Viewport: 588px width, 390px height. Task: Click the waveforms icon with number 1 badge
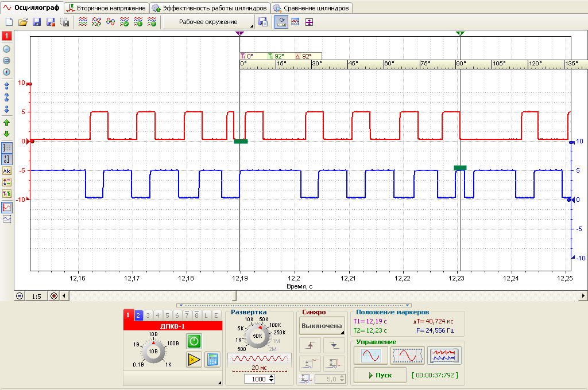coord(138,22)
